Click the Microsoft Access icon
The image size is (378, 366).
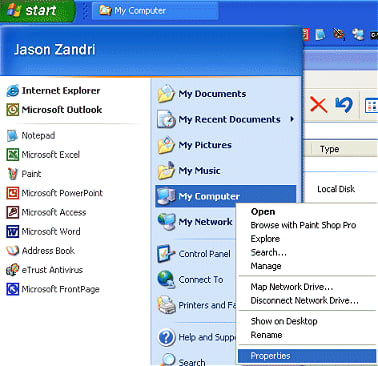13,212
